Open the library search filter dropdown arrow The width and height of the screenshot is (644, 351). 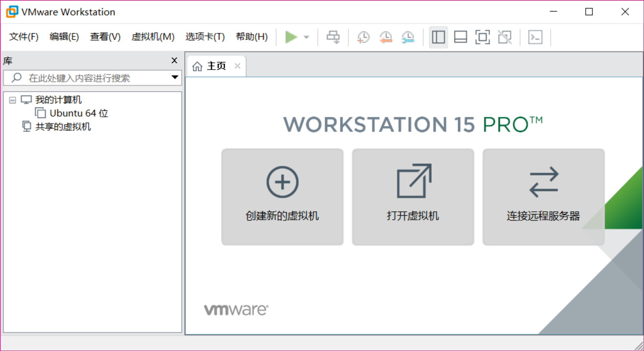point(175,77)
